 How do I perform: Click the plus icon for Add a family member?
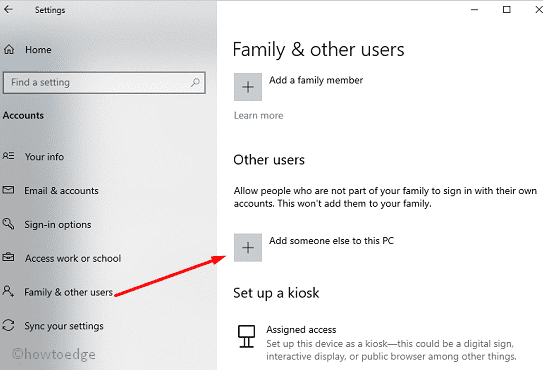tap(248, 87)
